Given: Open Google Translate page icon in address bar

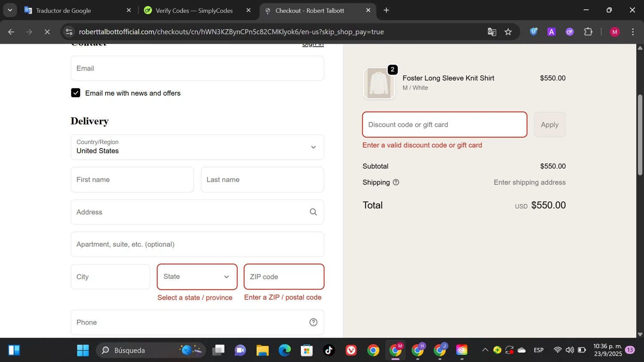Looking at the screenshot, I should (x=492, y=32).
